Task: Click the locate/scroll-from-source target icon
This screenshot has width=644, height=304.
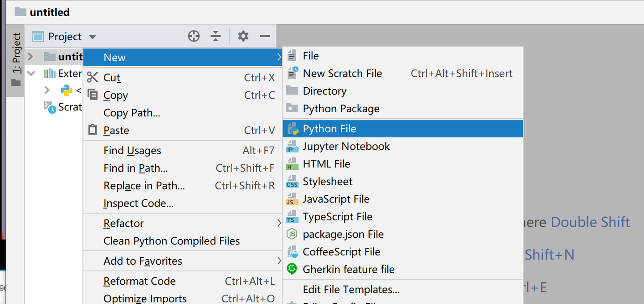Action: [x=194, y=36]
